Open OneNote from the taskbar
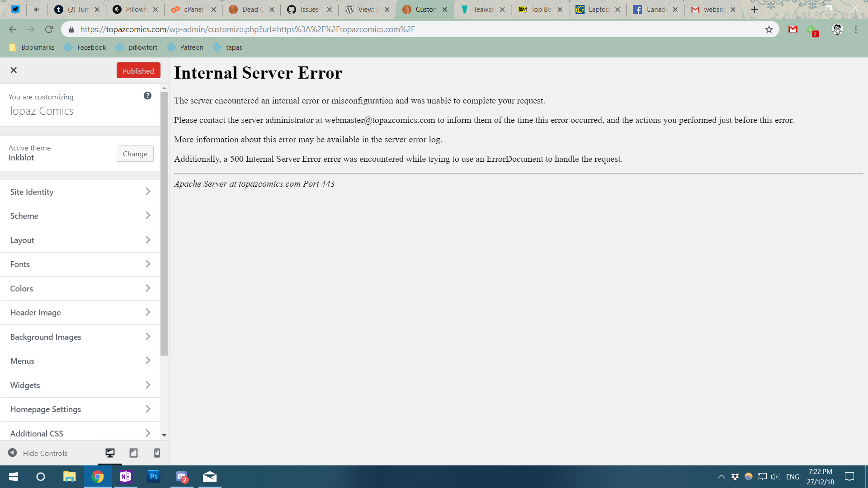868x488 pixels. point(126,477)
